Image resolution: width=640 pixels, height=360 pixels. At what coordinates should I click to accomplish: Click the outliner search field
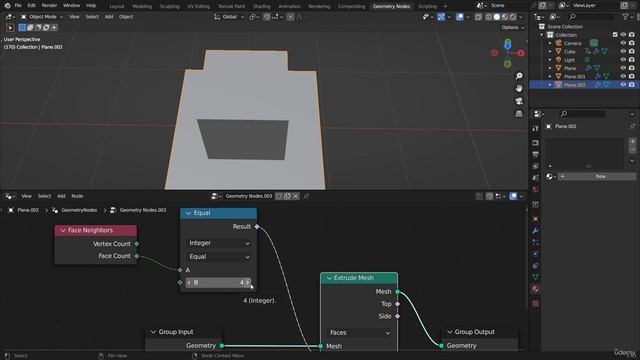pos(592,17)
